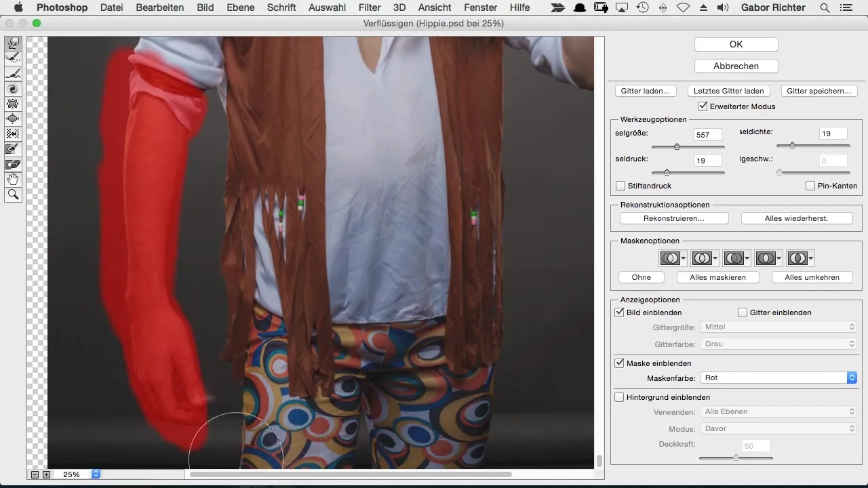
Task: Select the Zoom magnifier tool
Action: pos(14,195)
